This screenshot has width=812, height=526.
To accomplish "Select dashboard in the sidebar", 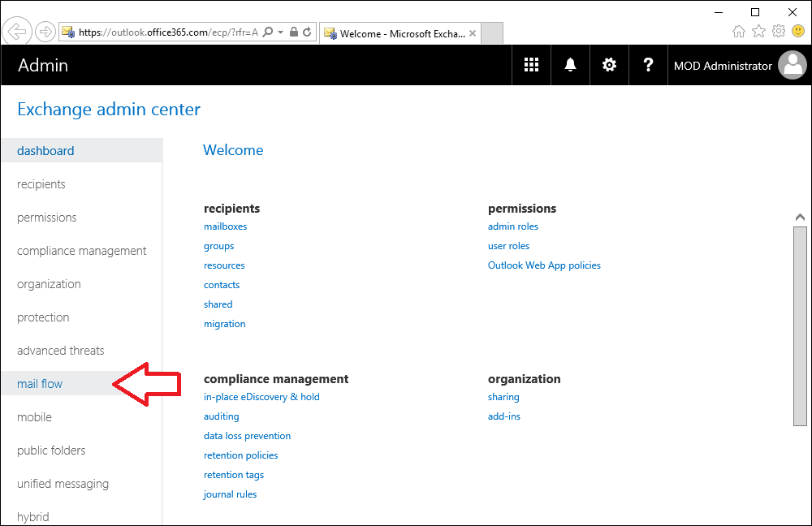I will (82, 151).
